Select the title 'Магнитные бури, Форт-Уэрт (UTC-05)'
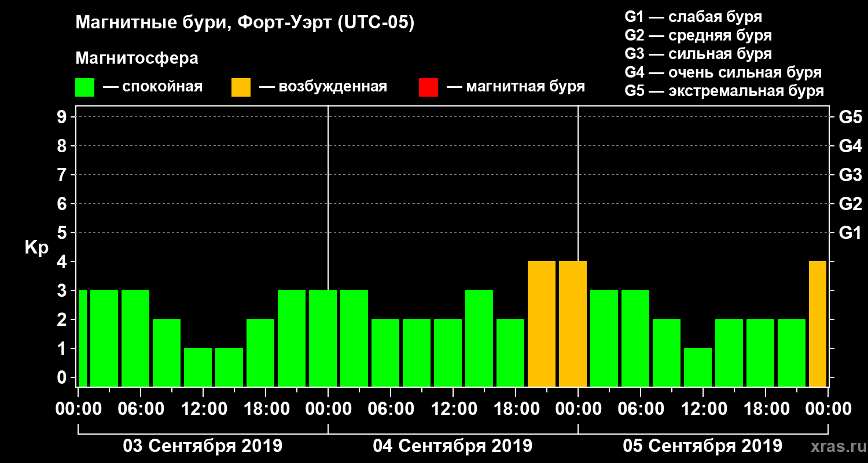This screenshot has width=868, height=463. 245,23
